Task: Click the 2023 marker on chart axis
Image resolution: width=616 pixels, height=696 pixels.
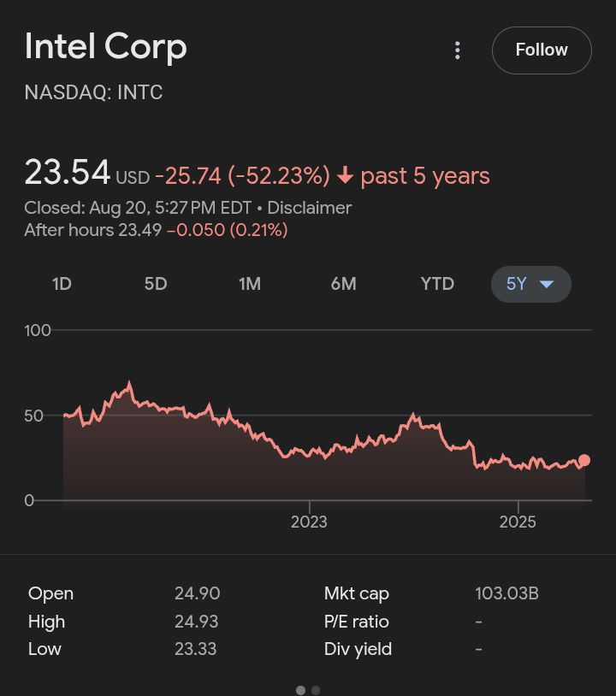Action: click(309, 522)
